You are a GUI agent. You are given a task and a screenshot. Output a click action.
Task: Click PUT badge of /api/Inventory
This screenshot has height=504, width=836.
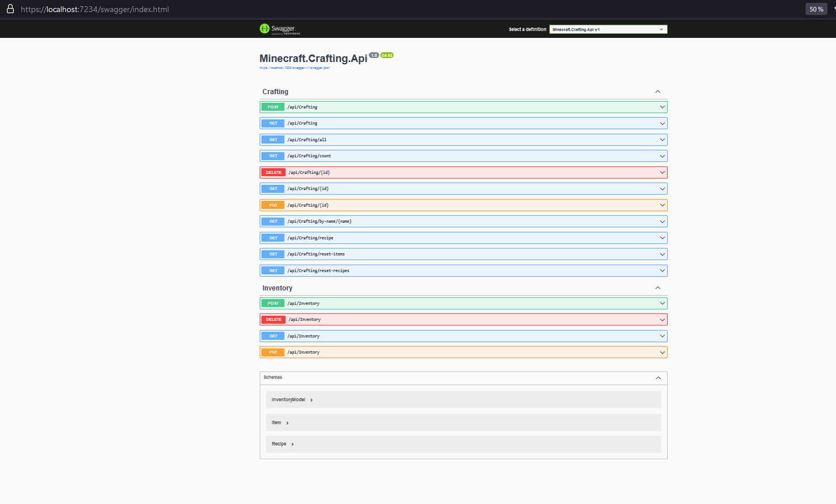273,352
